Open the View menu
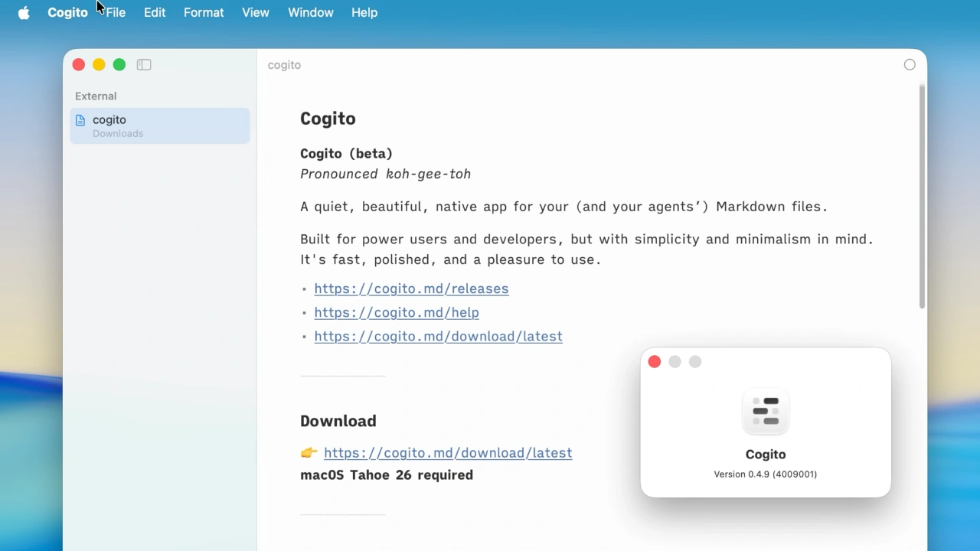 click(x=256, y=13)
